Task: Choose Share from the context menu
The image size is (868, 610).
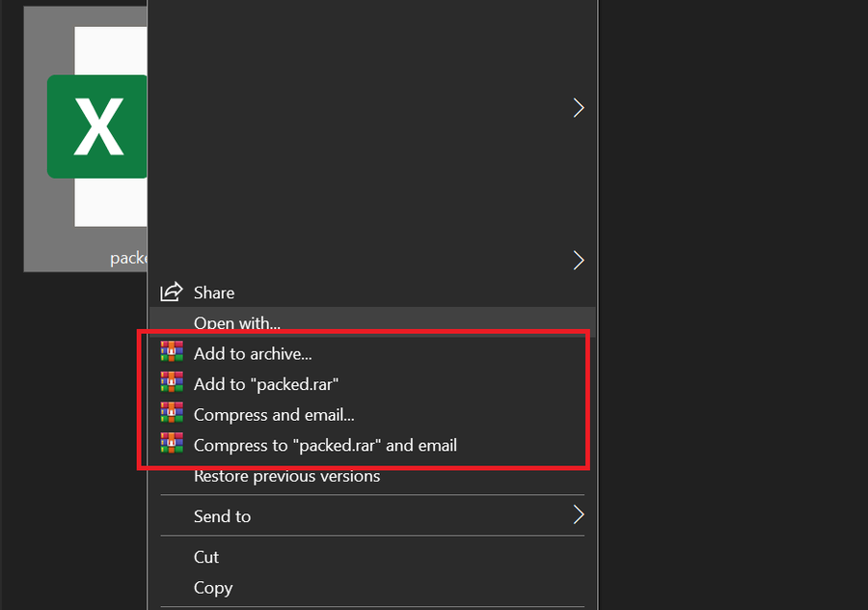Action: point(372,292)
